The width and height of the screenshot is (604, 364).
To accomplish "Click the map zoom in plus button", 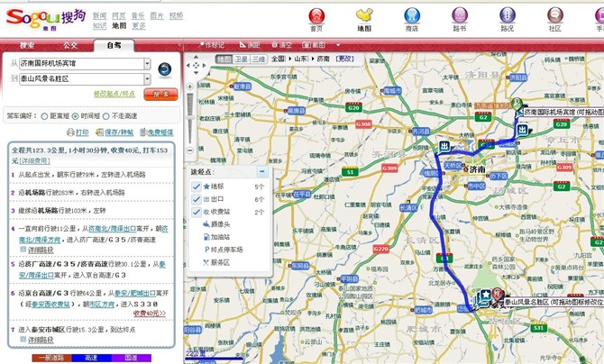I will point(190,86).
